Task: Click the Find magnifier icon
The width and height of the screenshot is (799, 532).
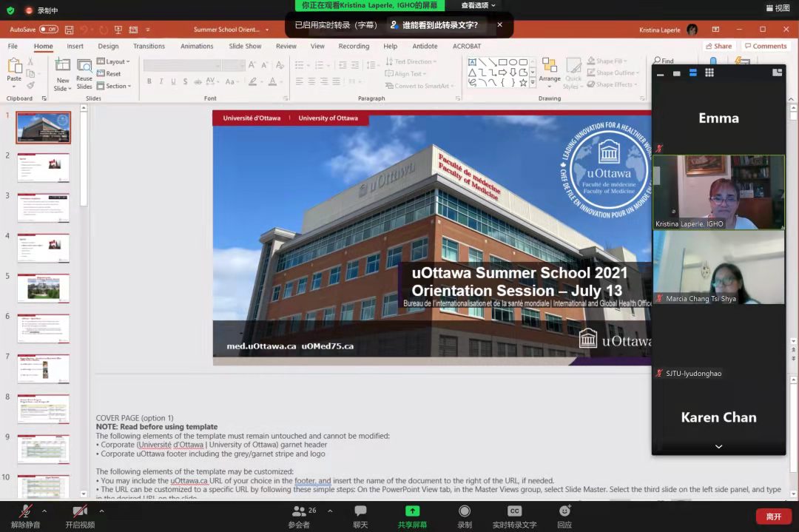Action: click(x=657, y=61)
